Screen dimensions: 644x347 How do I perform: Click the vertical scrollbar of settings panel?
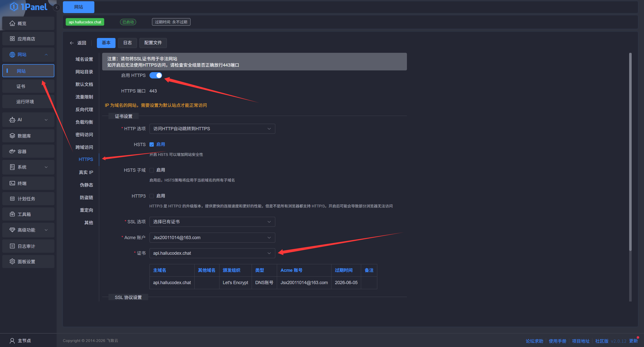pyautogui.click(x=630, y=151)
